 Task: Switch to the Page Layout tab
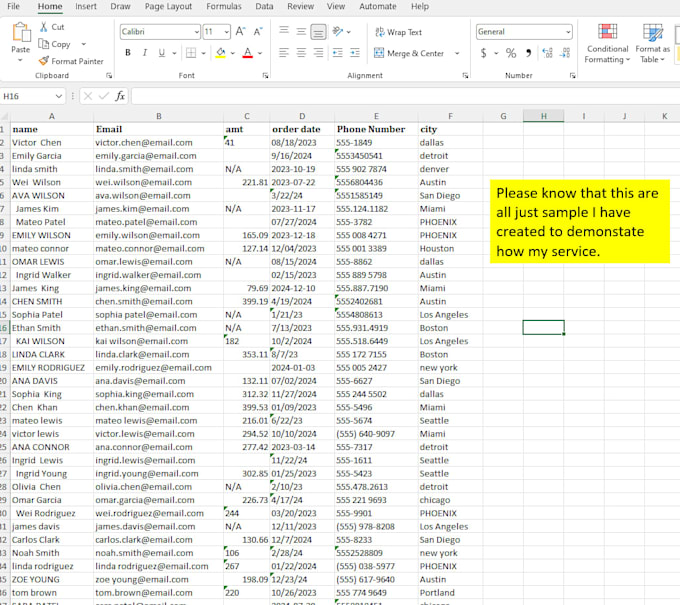point(168,7)
